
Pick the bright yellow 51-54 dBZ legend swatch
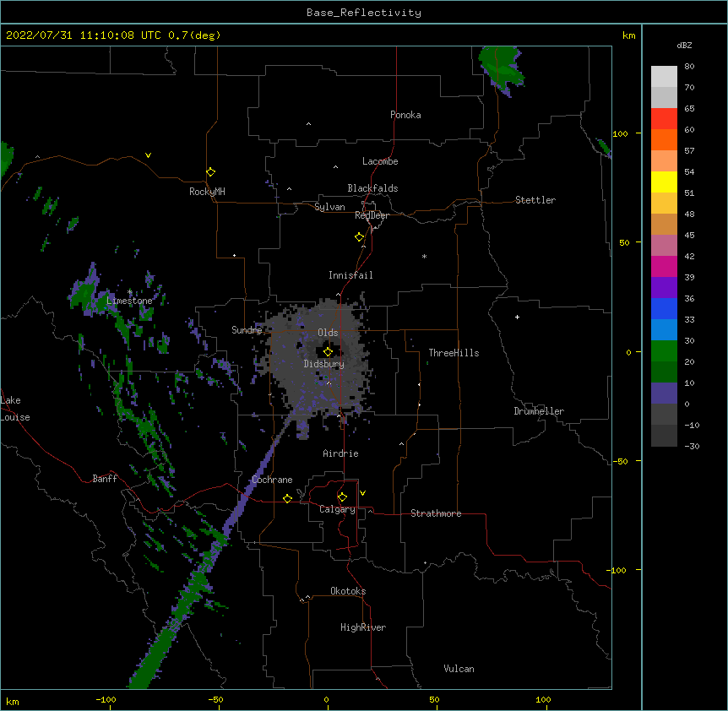click(x=664, y=182)
